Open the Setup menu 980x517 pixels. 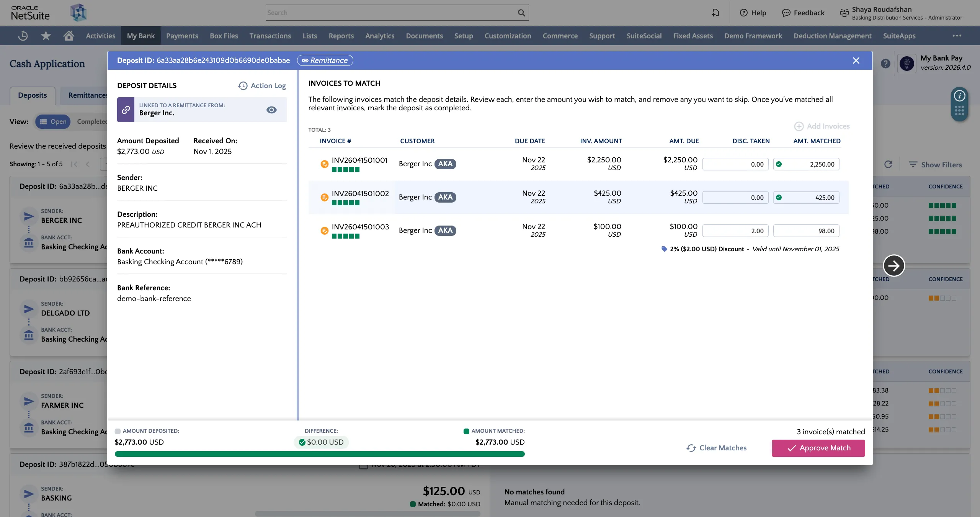(x=464, y=36)
